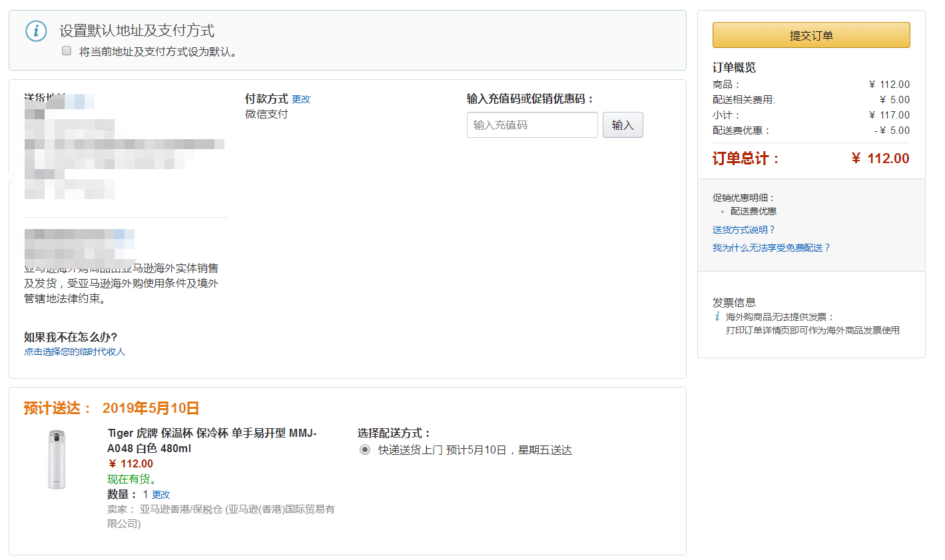The image size is (945, 560).
Task: Click the 预计送达 2019年5月10日 heading
Action: tap(111, 408)
